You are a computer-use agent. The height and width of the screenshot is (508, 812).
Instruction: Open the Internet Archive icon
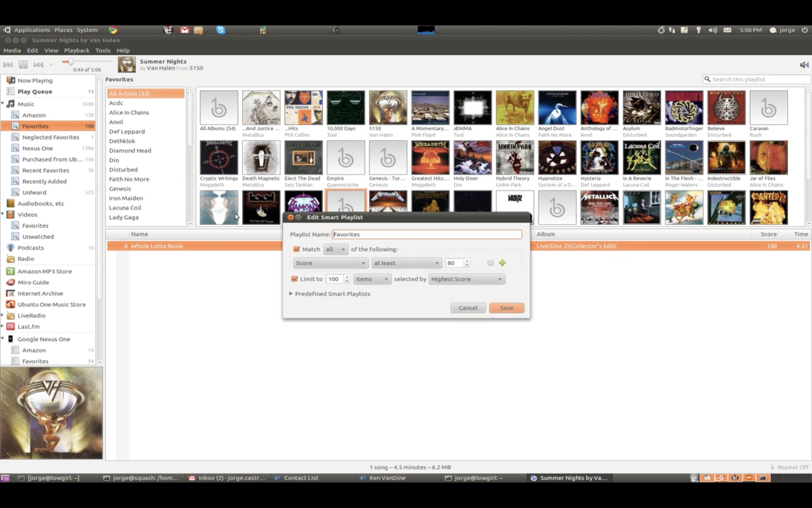(x=11, y=293)
